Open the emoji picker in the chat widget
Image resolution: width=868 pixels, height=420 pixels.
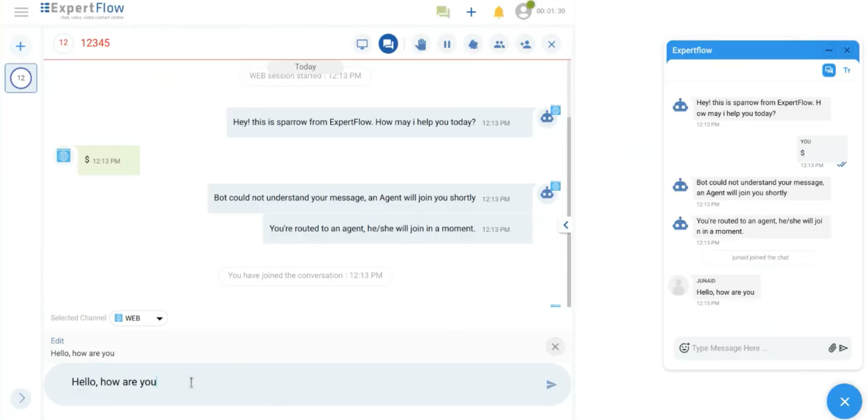pyautogui.click(x=685, y=348)
